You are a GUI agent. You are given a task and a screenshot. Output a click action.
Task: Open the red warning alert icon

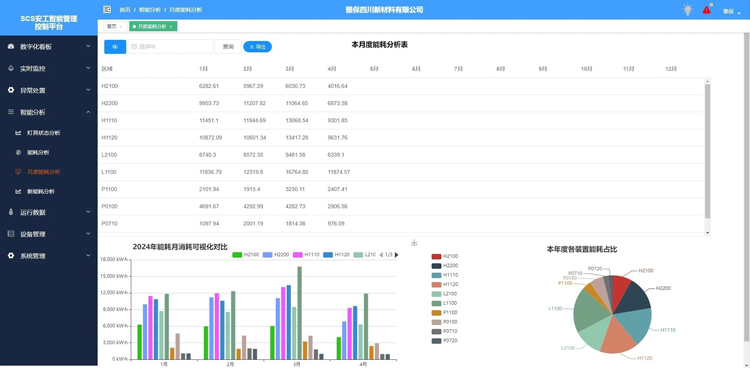click(x=707, y=10)
